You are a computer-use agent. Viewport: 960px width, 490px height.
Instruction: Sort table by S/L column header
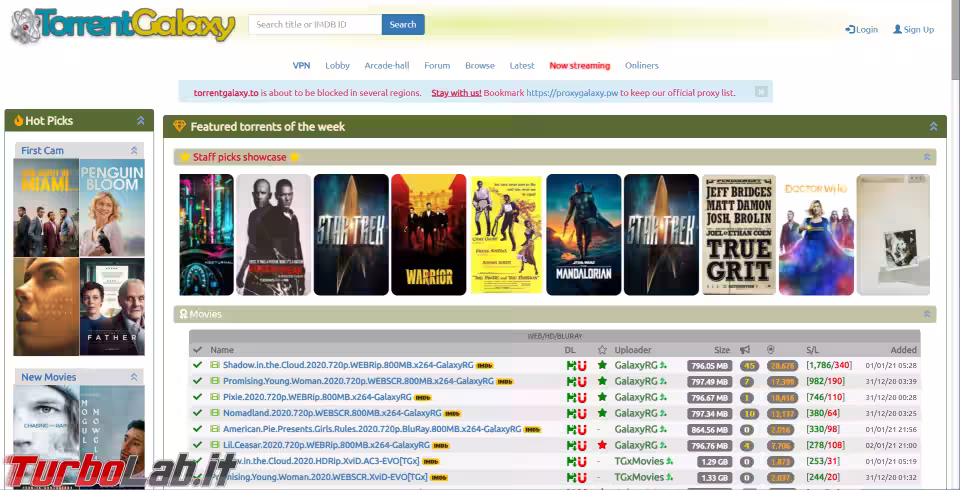pos(812,350)
